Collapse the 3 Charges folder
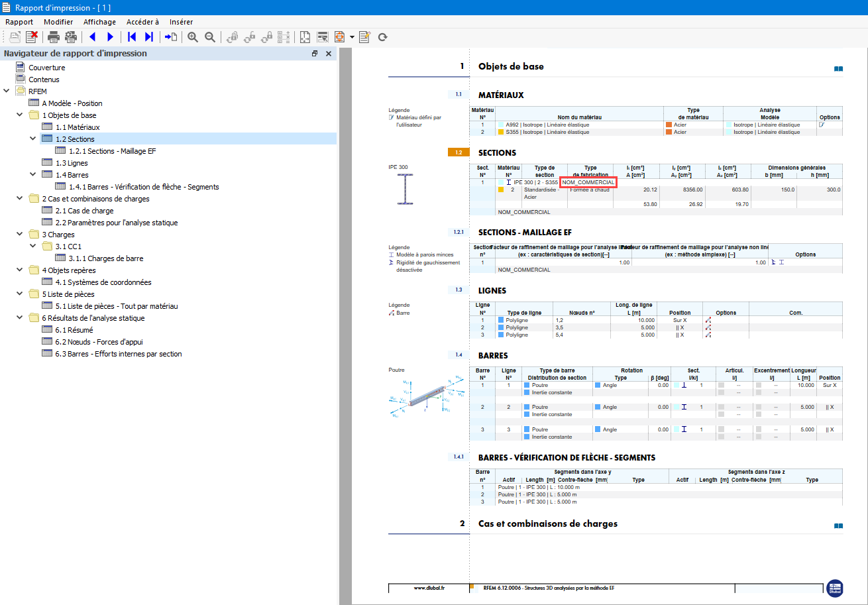The image size is (868, 605). click(20, 235)
